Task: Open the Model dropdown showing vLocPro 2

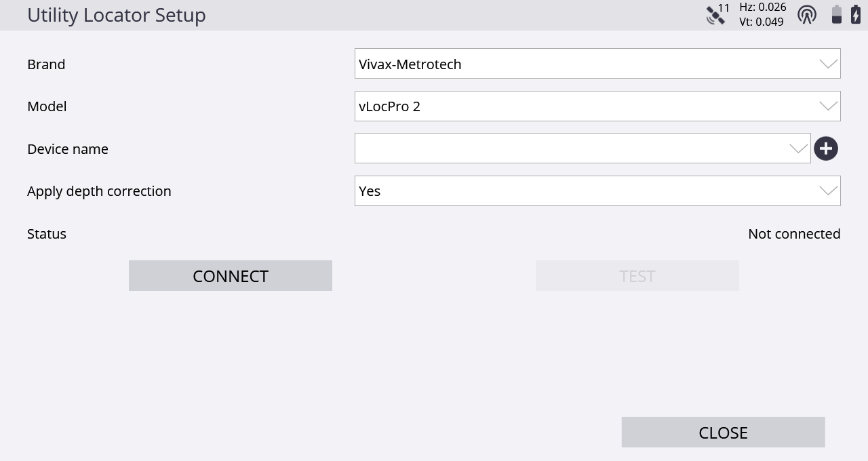Action: [x=597, y=106]
